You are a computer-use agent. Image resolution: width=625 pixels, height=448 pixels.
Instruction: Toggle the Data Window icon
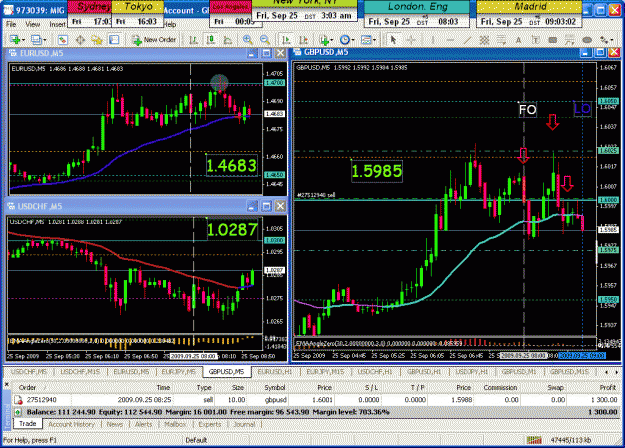point(80,39)
